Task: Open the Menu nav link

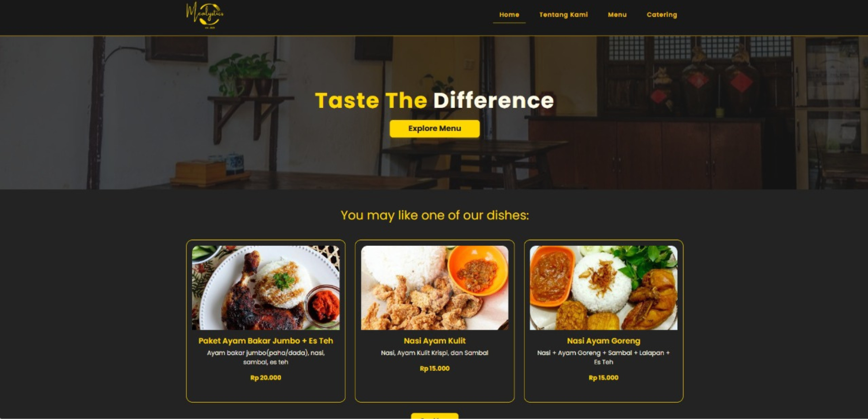Action: (617, 14)
